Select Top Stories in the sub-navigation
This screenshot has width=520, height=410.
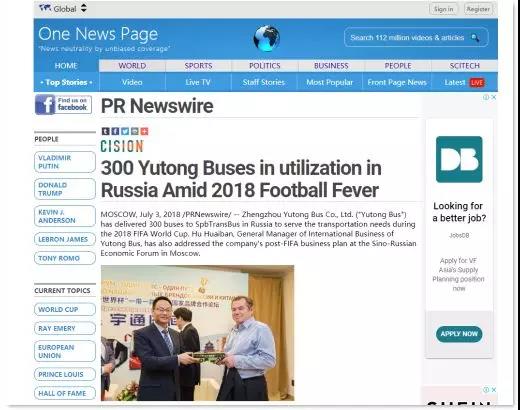tap(66, 82)
